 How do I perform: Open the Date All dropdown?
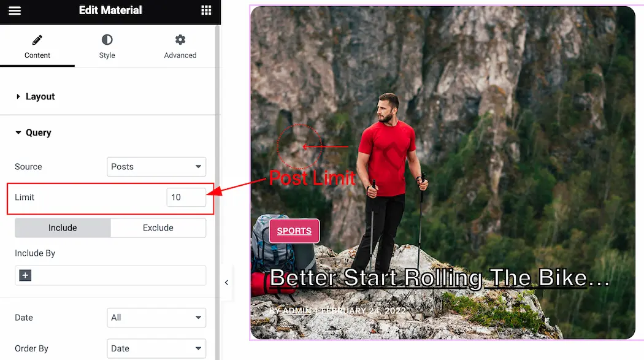point(156,318)
